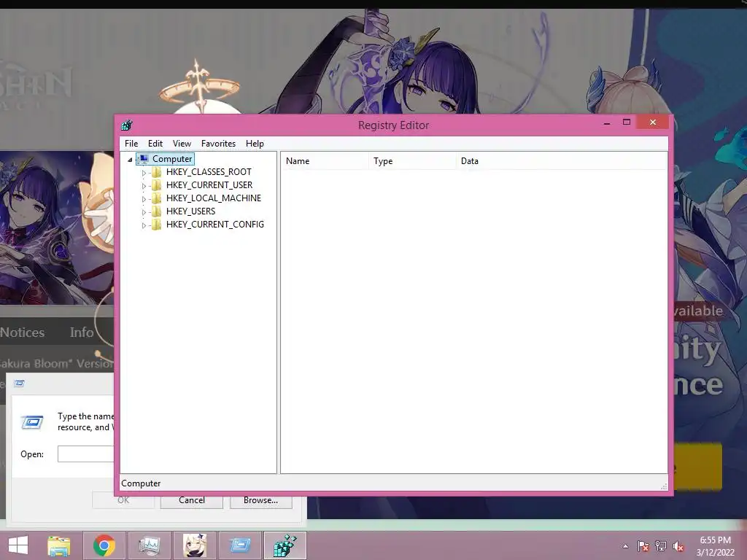Expand the HKEY_LOCAL_MACHINE key

pyautogui.click(x=144, y=199)
